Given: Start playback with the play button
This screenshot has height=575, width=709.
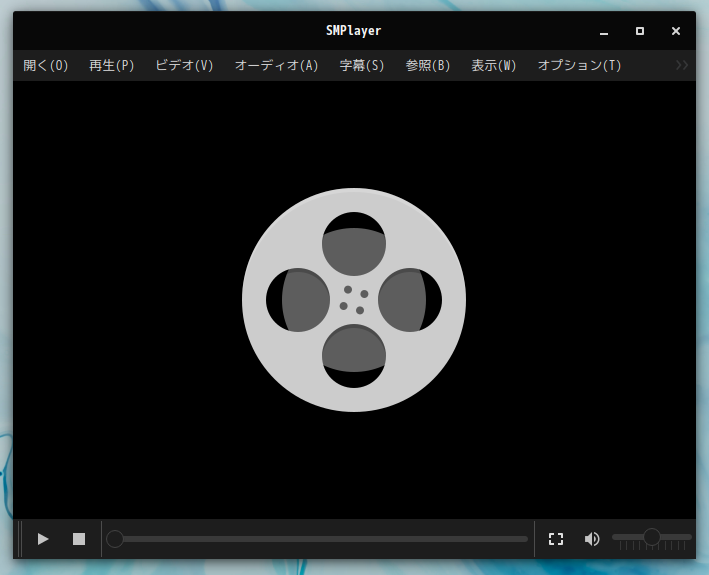Looking at the screenshot, I should click(x=43, y=539).
